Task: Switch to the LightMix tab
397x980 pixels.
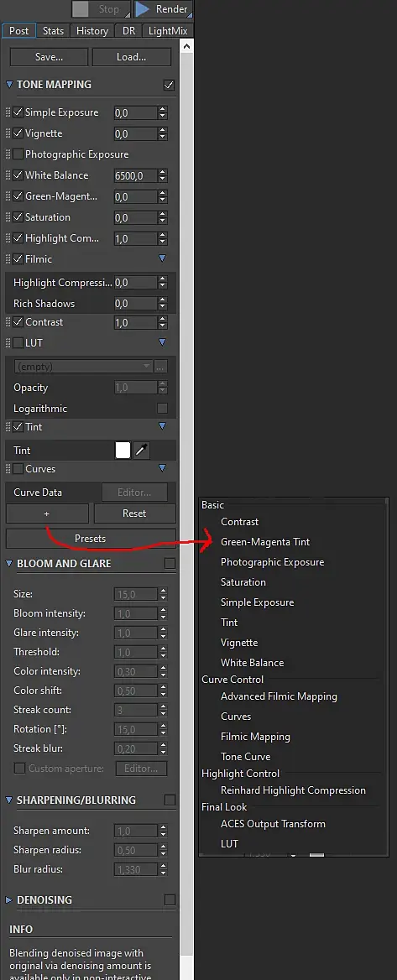Action: (168, 30)
